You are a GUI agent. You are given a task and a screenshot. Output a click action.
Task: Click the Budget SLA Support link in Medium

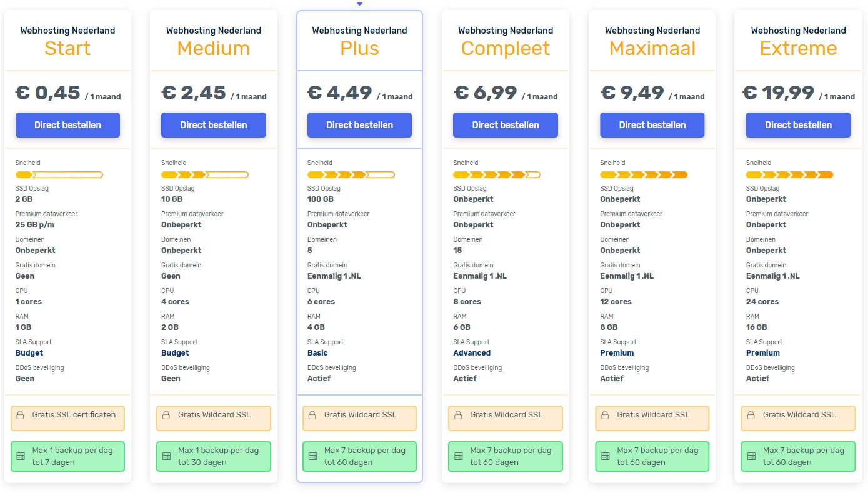[175, 353]
